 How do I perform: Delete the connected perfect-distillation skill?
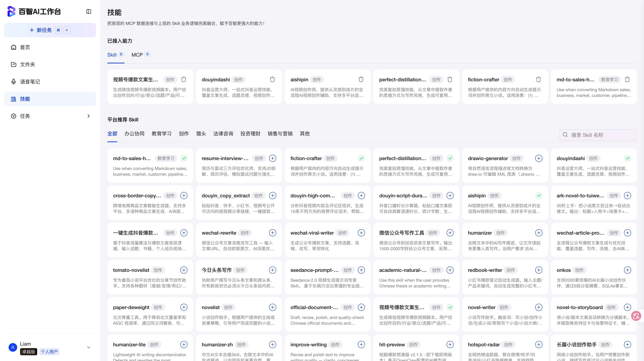click(450, 80)
